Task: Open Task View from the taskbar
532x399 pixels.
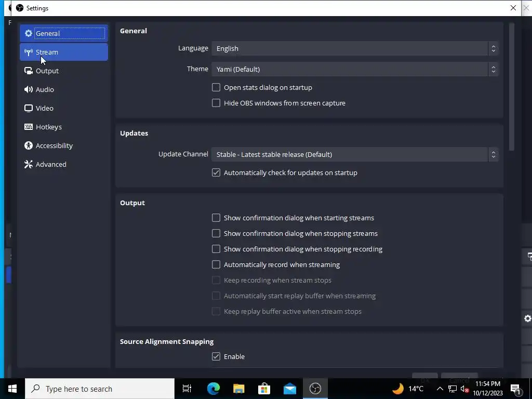Action: pos(187,389)
